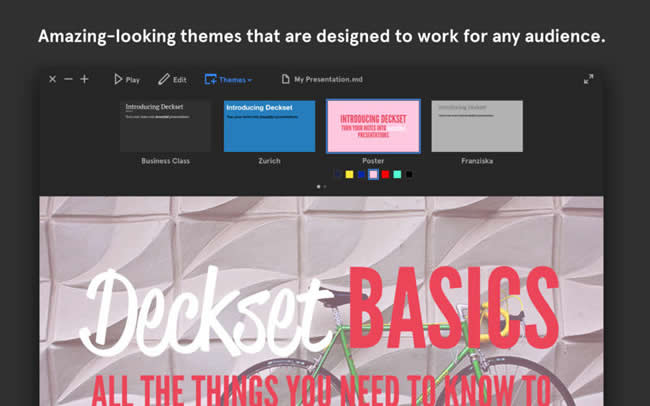Open the Themes dropdown menu

[228, 79]
